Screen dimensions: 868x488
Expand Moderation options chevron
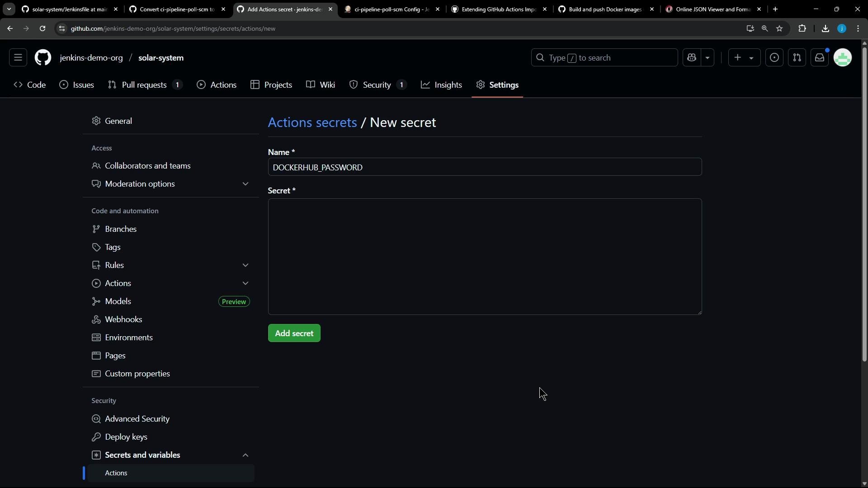(245, 184)
